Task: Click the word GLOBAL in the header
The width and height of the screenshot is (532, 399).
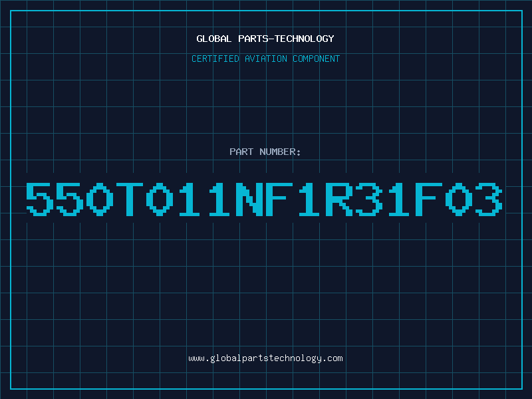Action: click(x=214, y=39)
